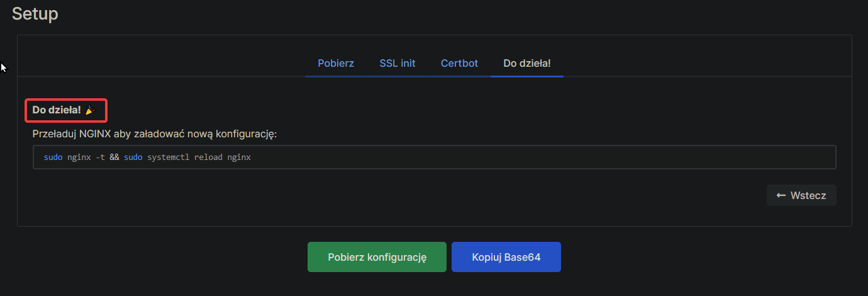Screen dimensions: 868x296
Task: Click the active Do dzieła! tab
Action: [x=527, y=64]
